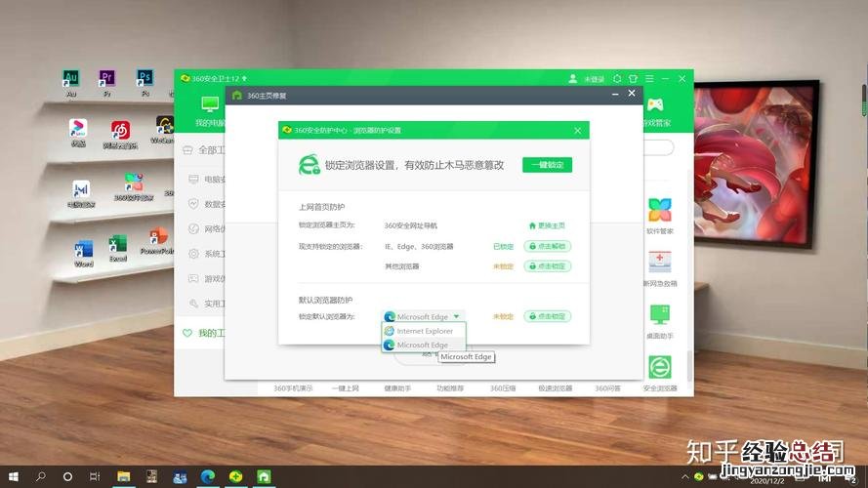Click 更换主页 link to change homepage

click(x=547, y=225)
